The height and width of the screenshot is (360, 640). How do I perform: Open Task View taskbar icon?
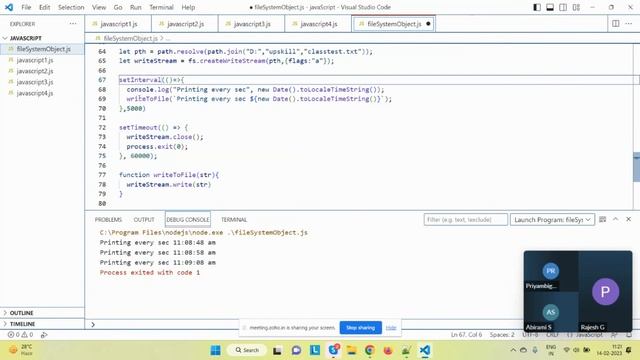click(277, 350)
